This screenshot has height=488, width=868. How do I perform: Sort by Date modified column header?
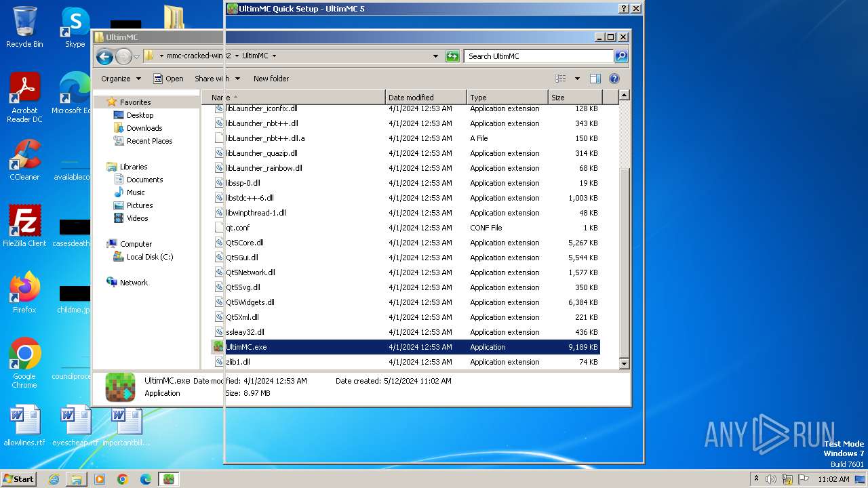coord(426,98)
